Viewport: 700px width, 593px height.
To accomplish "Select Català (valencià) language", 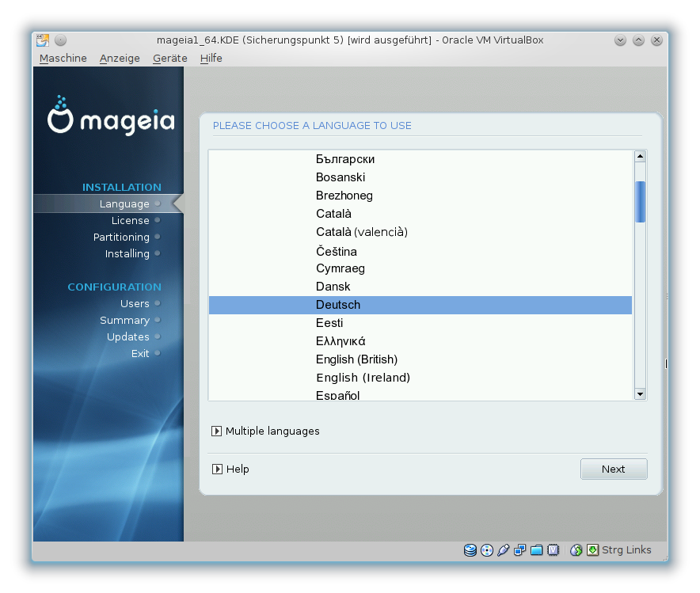I will click(x=420, y=233).
